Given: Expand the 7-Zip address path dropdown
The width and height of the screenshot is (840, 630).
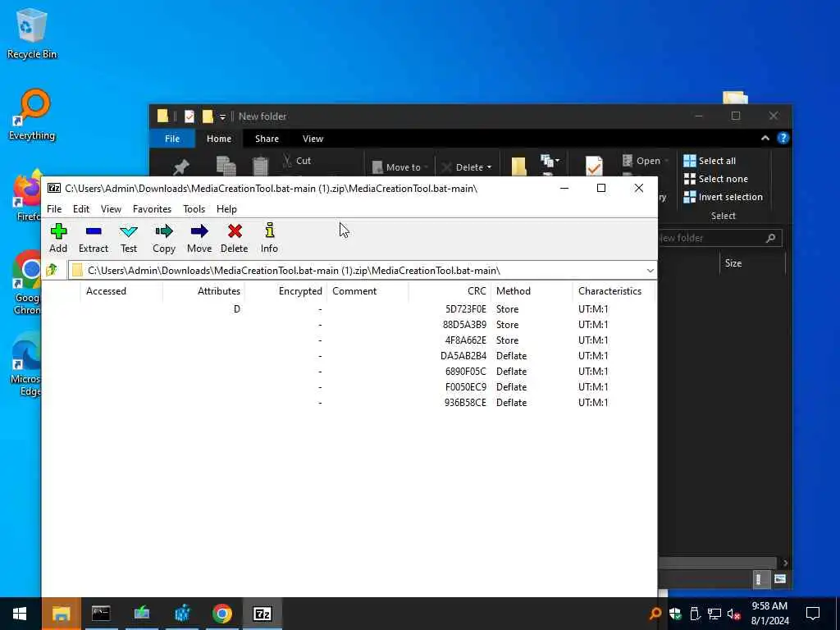Looking at the screenshot, I should [x=650, y=271].
